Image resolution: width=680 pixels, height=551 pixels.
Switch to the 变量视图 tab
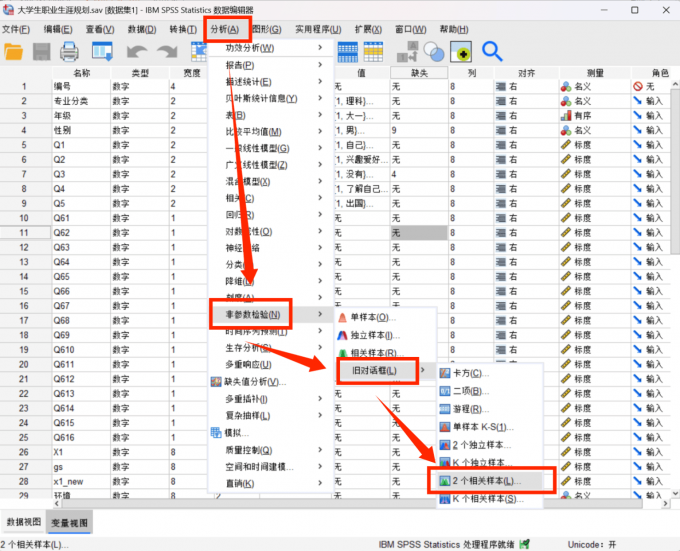[69, 523]
